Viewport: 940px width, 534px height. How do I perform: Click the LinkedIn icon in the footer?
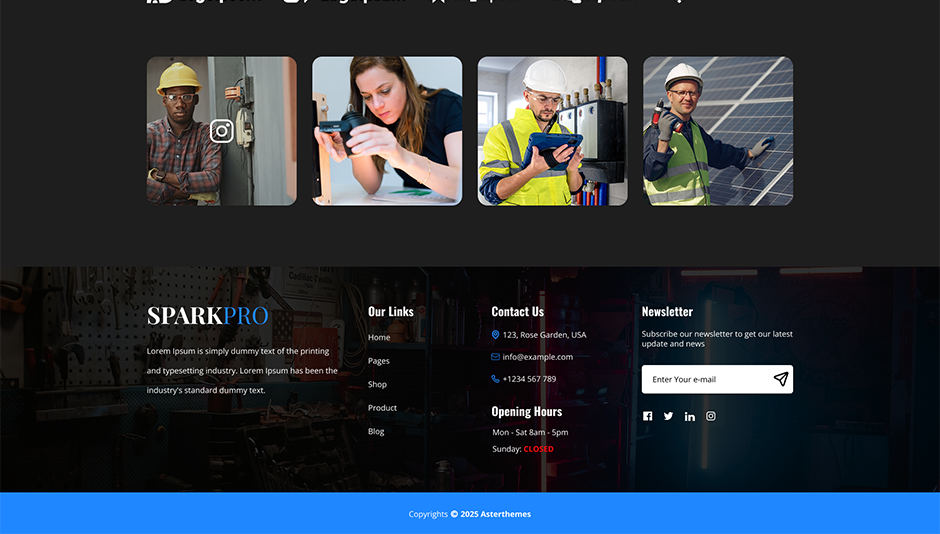pyautogui.click(x=690, y=416)
